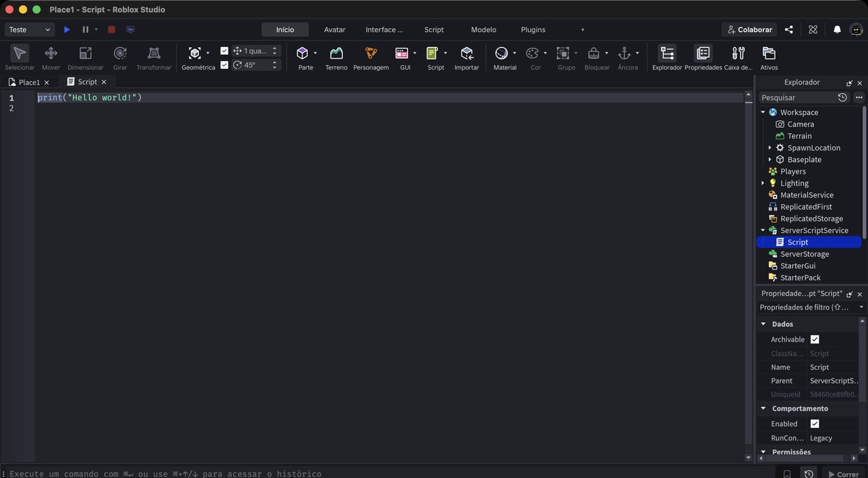Screen dimensions: 868x478
Task: Click the red stop button
Action: [111, 30]
